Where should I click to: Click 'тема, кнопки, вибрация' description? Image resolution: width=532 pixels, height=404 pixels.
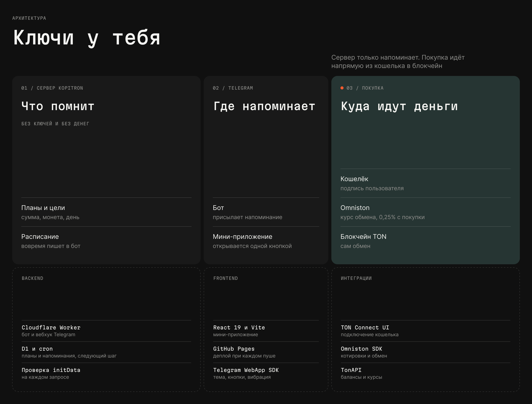(242, 377)
